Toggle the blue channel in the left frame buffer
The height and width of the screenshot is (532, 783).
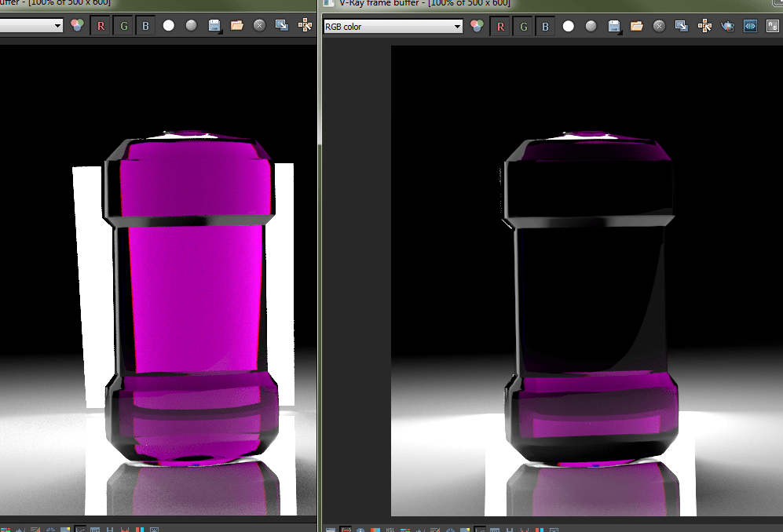145,26
